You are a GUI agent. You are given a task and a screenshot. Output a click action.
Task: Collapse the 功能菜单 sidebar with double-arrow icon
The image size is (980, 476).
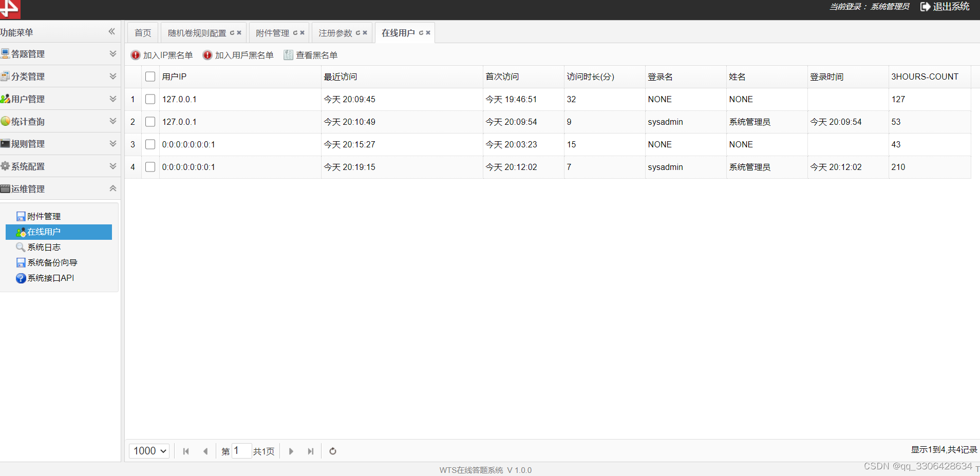coord(111,32)
